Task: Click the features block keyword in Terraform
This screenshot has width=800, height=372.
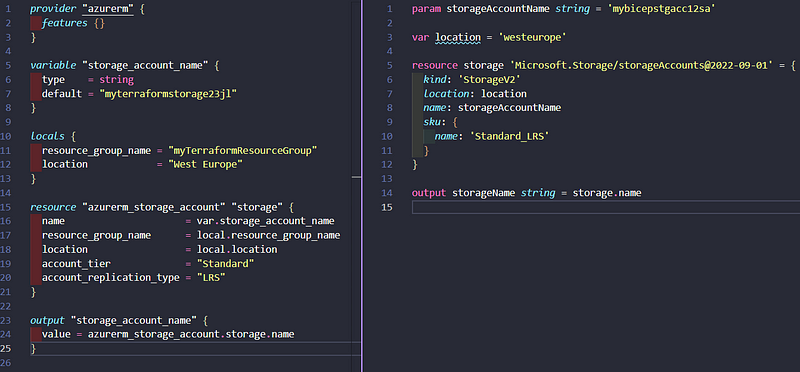Action: pos(64,23)
